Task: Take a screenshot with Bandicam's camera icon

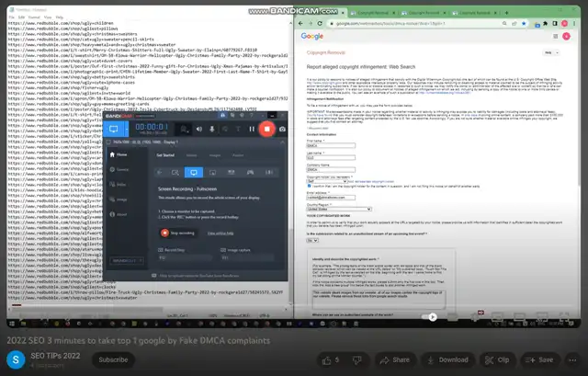Action: tap(281, 130)
